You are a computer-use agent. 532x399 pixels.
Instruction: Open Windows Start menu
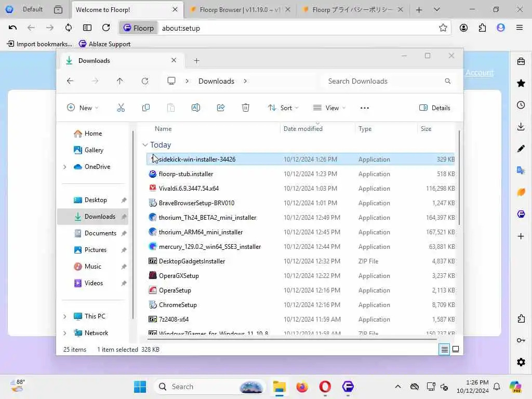[140, 387]
